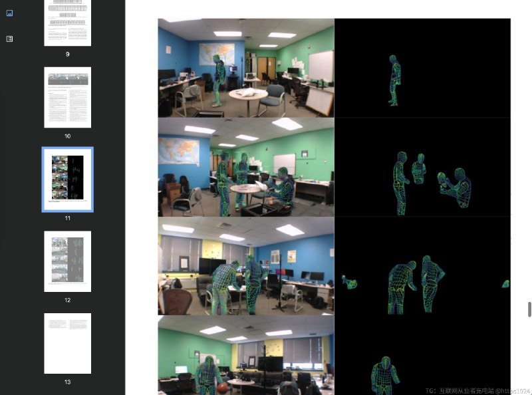Click the page number label 13
Image resolution: width=532 pixels, height=395 pixels.
pos(67,382)
